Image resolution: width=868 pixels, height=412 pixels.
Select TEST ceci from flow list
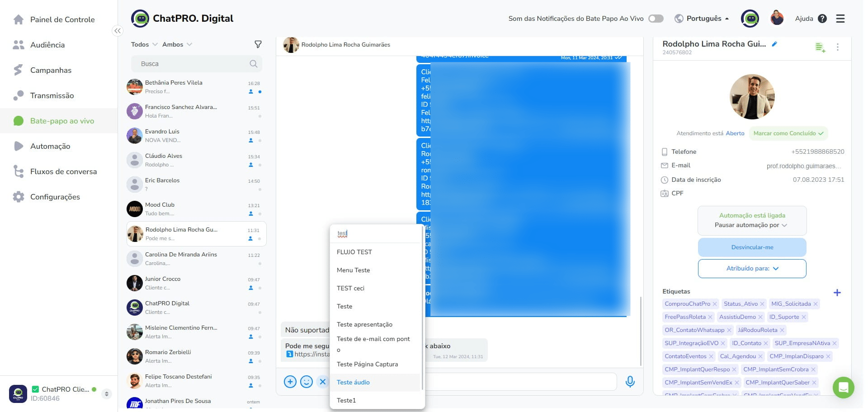pos(376,288)
